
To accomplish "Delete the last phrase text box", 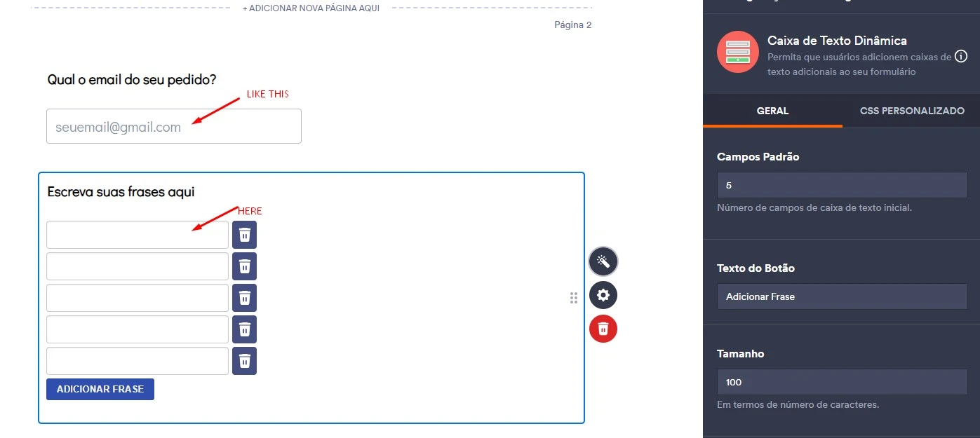I will [x=244, y=360].
